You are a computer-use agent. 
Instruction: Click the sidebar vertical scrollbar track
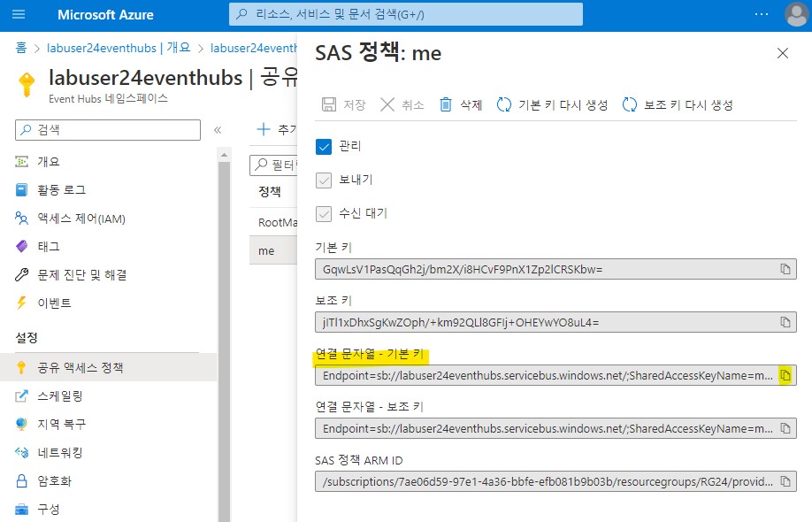(x=224, y=342)
